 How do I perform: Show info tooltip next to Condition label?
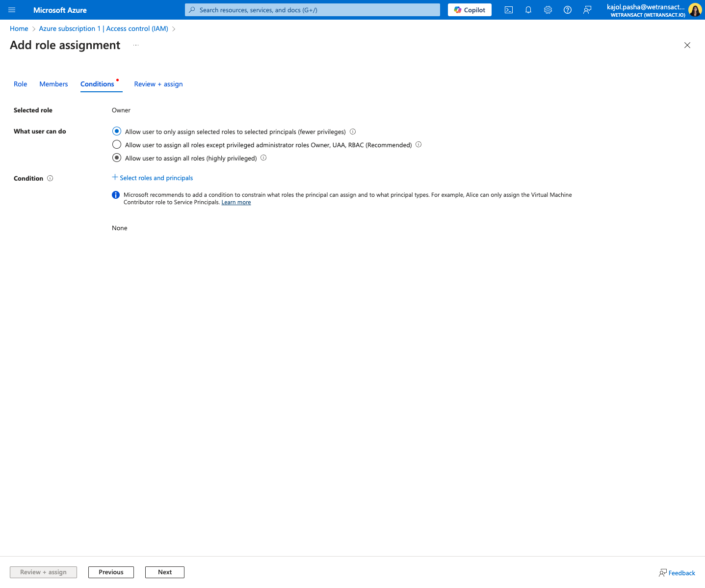pos(50,178)
